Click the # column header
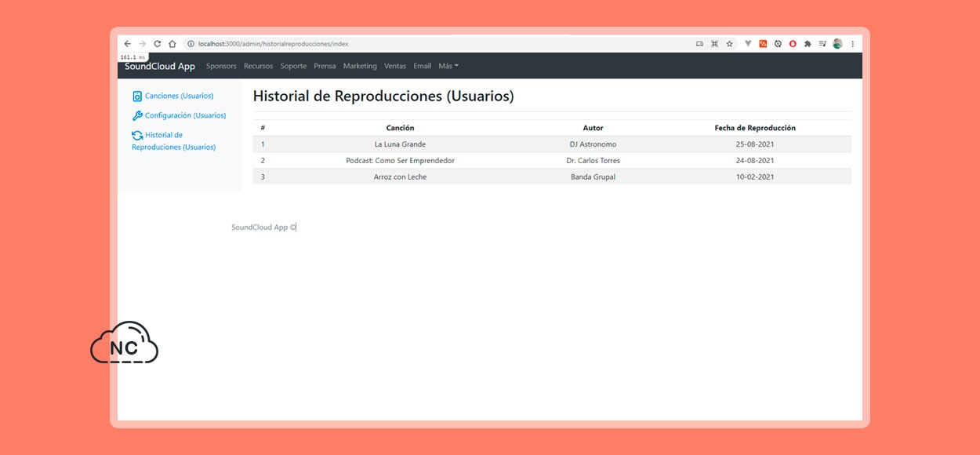Screen dimensions: 980x455 [x=263, y=128]
